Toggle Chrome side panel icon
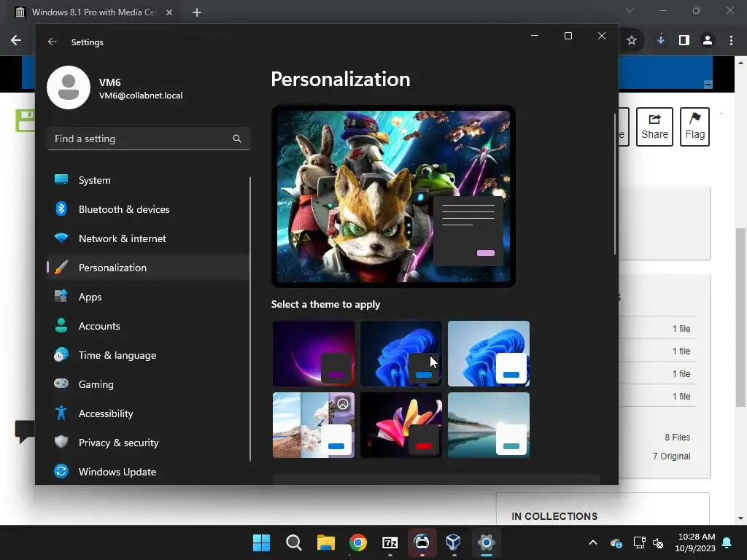The height and width of the screenshot is (560, 747). (x=684, y=41)
